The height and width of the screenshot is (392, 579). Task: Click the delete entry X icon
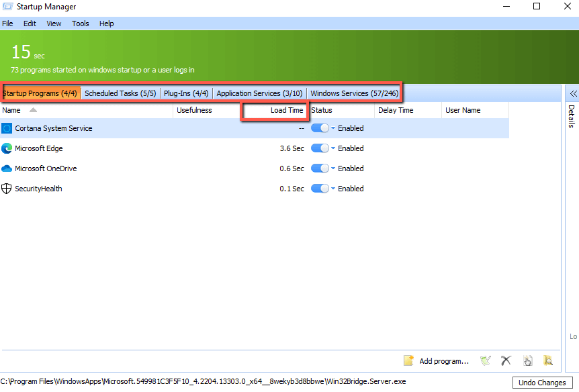click(x=506, y=360)
